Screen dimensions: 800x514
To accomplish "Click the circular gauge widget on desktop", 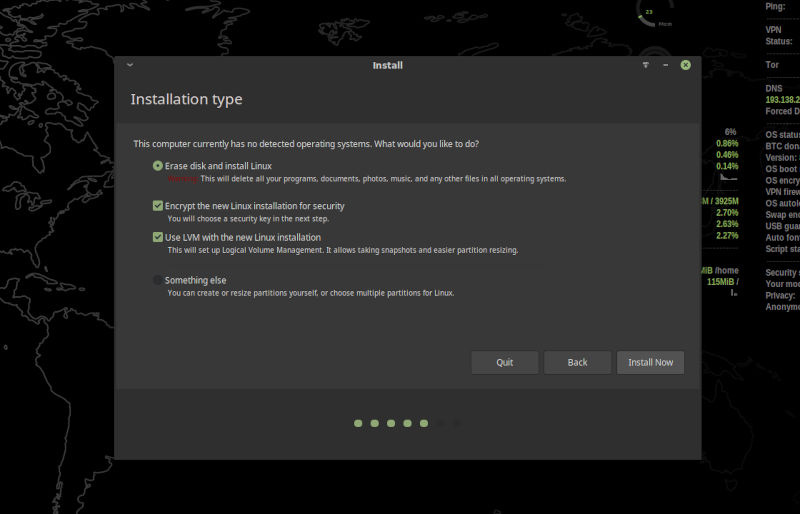I will [x=655, y=13].
